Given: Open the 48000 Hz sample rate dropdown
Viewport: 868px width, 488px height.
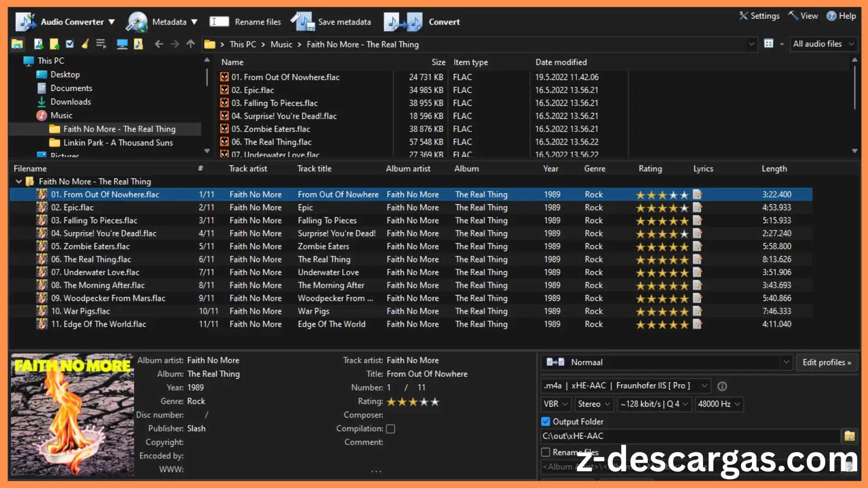Looking at the screenshot, I should tap(737, 404).
